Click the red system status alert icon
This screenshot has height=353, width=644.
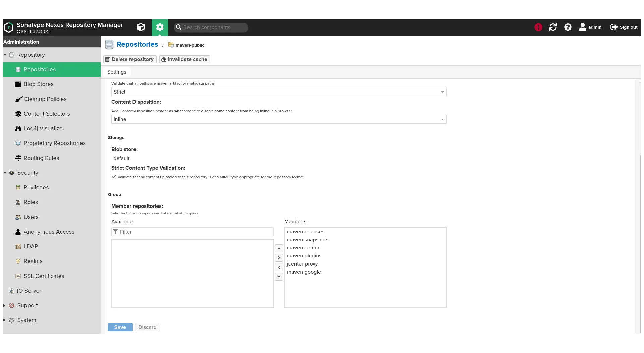pos(538,27)
